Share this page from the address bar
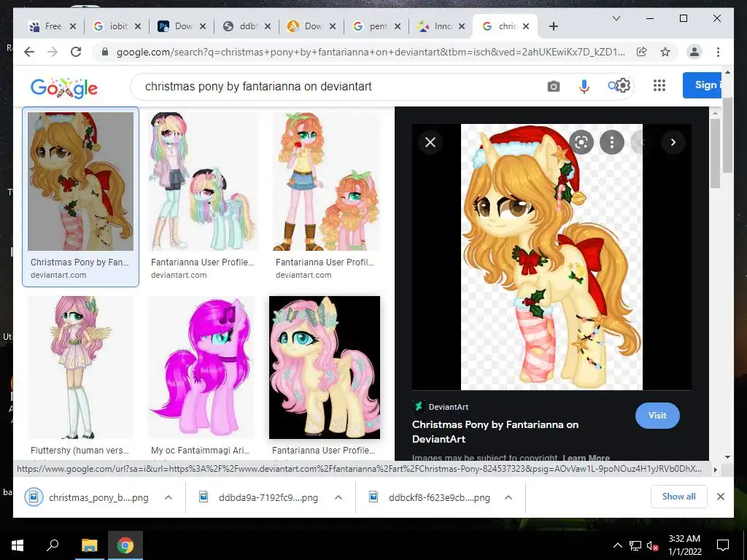This screenshot has height=560, width=747. 642,52
